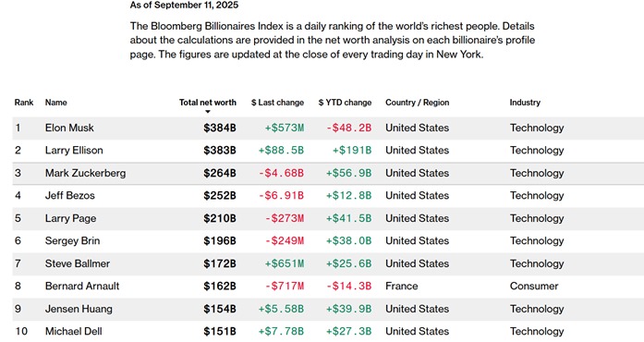Screen dimensions: 644x342
Task: Open Sergey Brin's profile
Action: click(72, 241)
